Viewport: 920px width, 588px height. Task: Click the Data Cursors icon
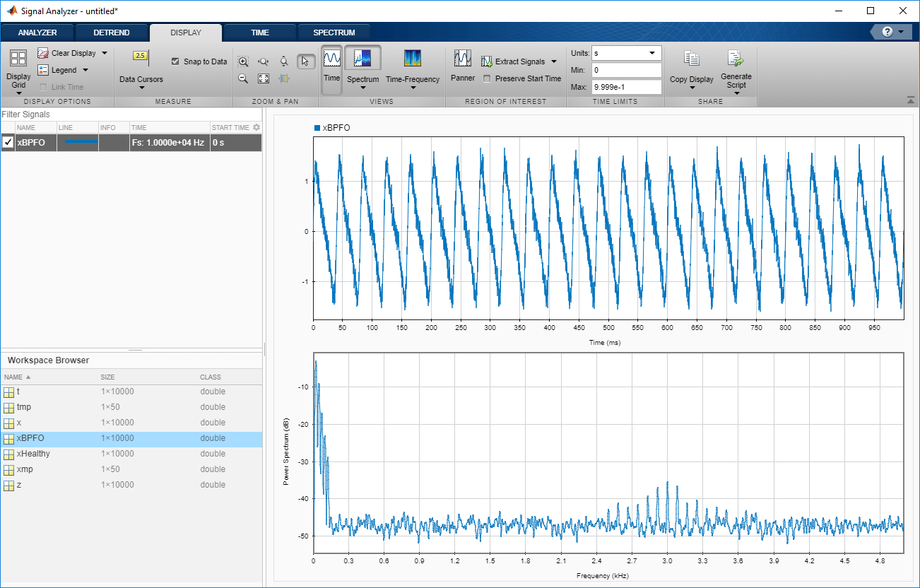point(141,56)
